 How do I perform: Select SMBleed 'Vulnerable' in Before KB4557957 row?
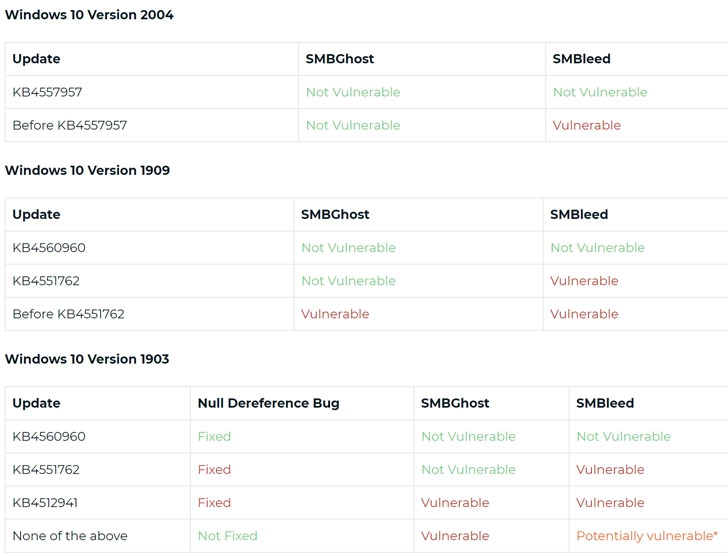[x=586, y=125]
